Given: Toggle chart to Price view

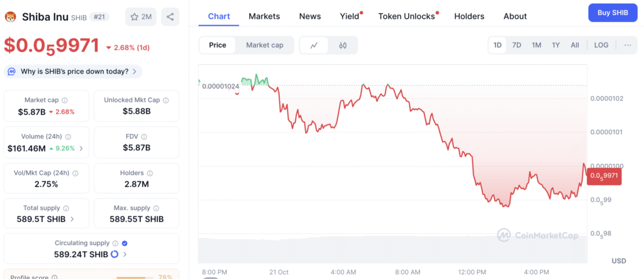Looking at the screenshot, I should [x=218, y=45].
